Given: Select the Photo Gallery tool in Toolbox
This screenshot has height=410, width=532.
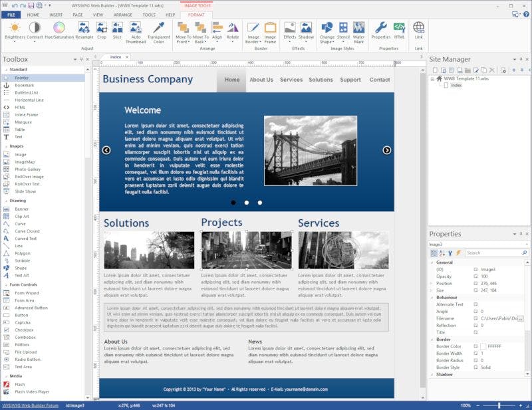Looking at the screenshot, I should tap(28, 169).
